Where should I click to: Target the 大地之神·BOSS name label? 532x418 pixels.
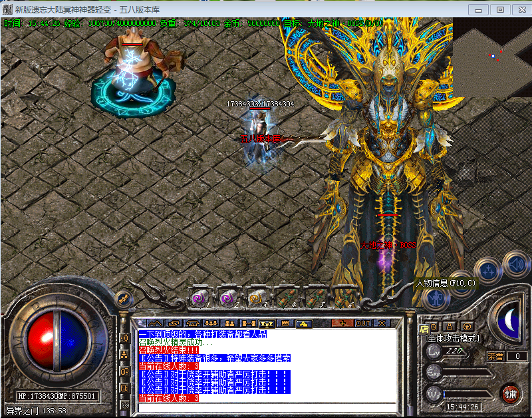click(x=388, y=245)
